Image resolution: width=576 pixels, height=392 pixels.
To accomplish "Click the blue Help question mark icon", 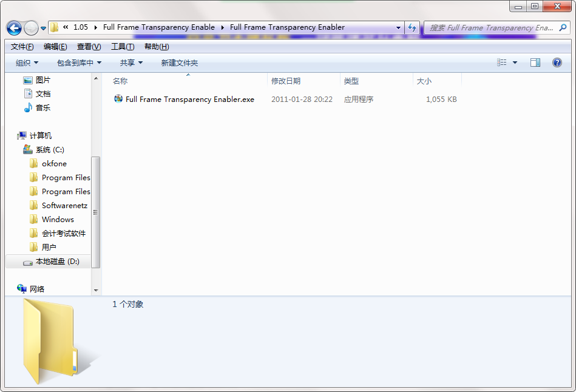I will 557,63.
